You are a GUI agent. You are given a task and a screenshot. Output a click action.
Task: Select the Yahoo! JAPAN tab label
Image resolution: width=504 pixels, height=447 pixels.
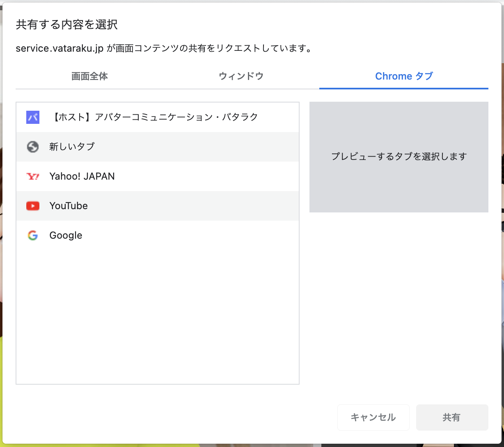point(82,176)
